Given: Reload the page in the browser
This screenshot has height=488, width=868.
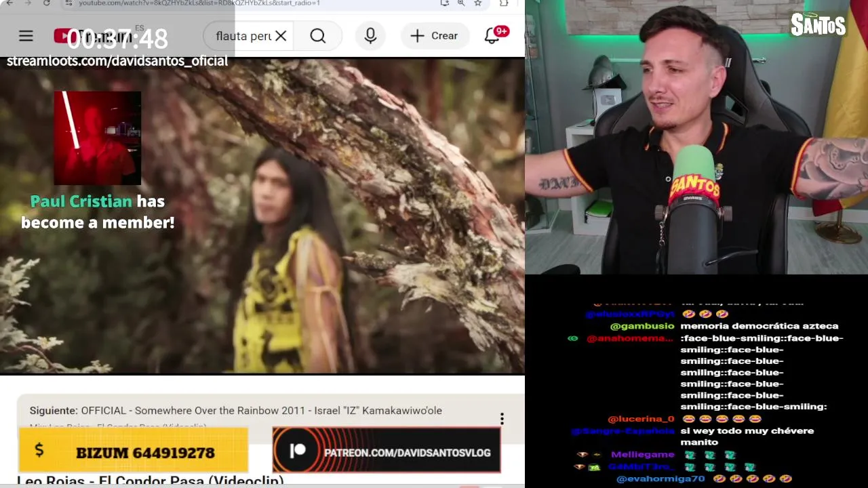Looking at the screenshot, I should tap(46, 3).
